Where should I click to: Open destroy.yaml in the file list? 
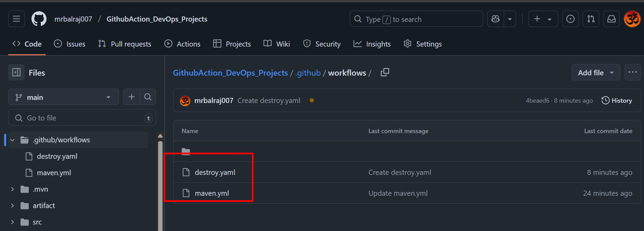click(215, 172)
